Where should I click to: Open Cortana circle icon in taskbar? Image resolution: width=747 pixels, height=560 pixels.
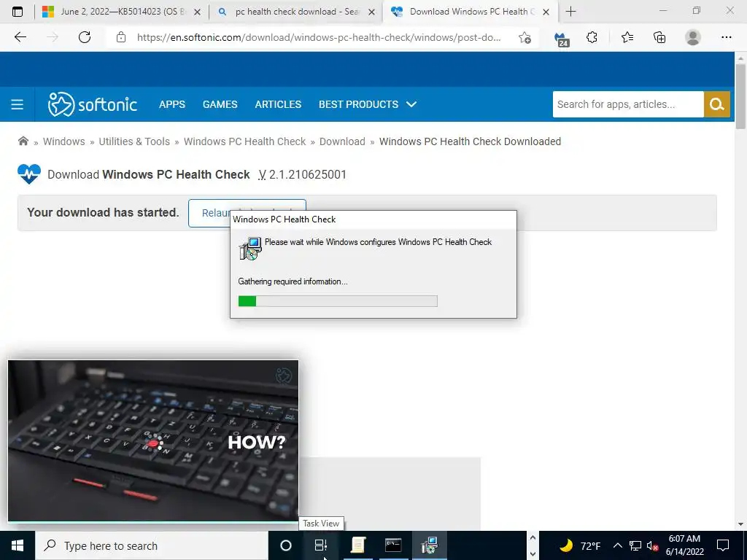tap(285, 545)
